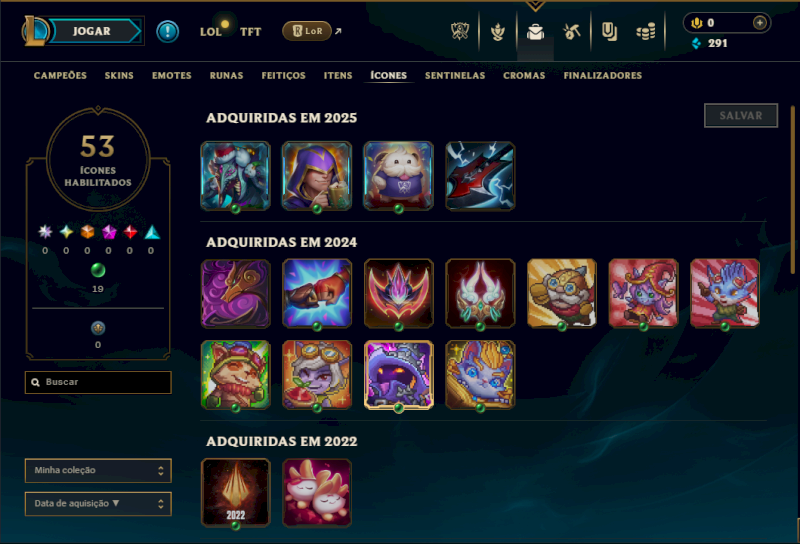Open the collection backpack icon
Viewport: 800px width, 544px height.
535,32
